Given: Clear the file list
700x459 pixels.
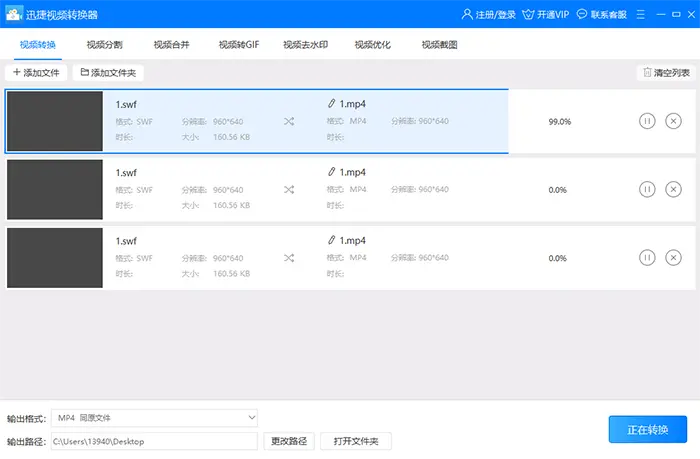Looking at the screenshot, I should click(x=666, y=73).
